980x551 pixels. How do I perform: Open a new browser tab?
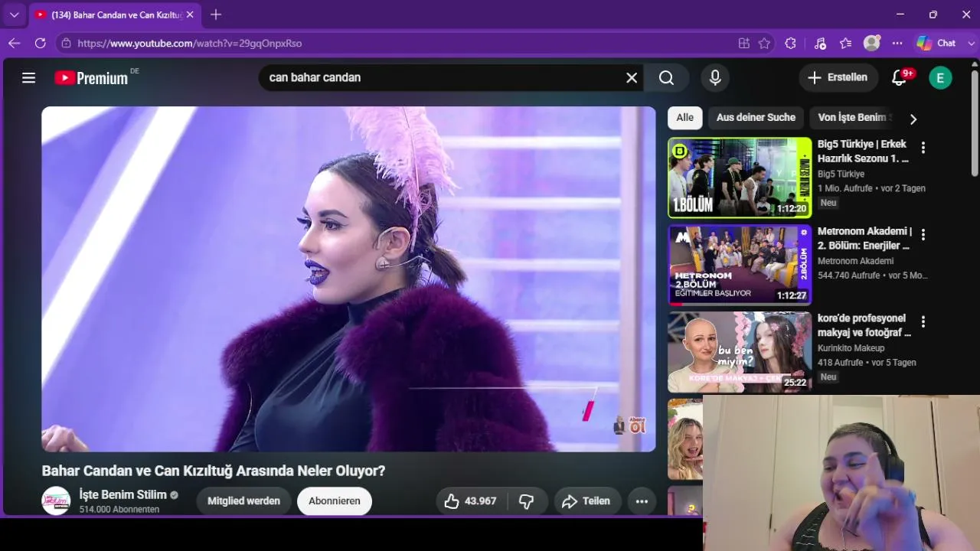pyautogui.click(x=216, y=15)
